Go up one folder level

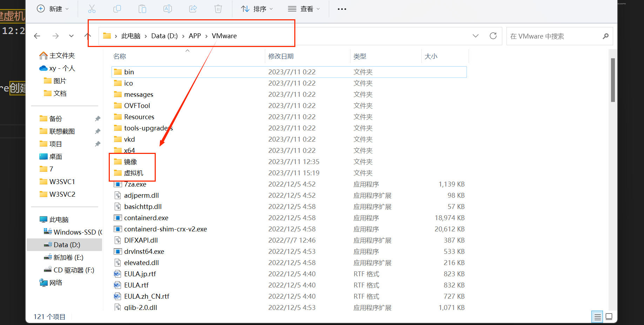[88, 36]
